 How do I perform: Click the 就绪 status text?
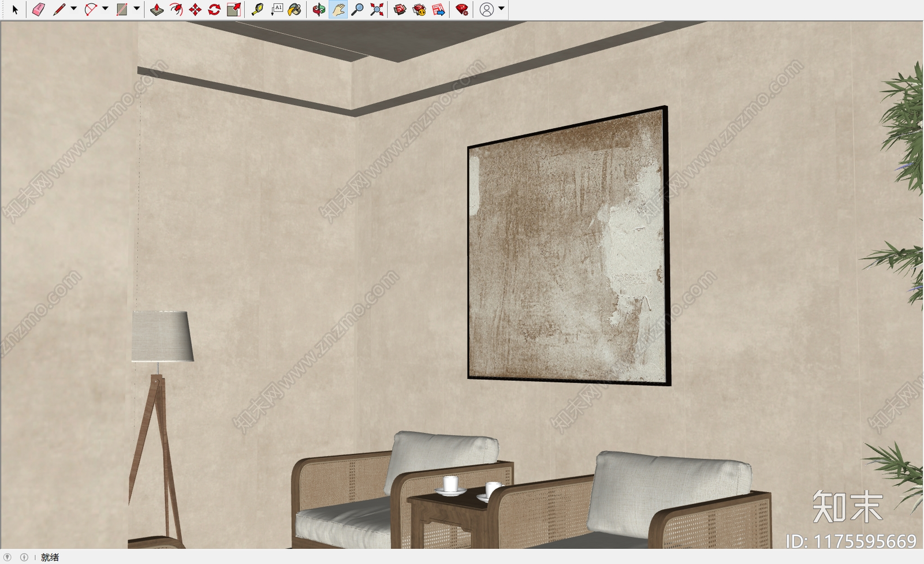click(x=50, y=557)
